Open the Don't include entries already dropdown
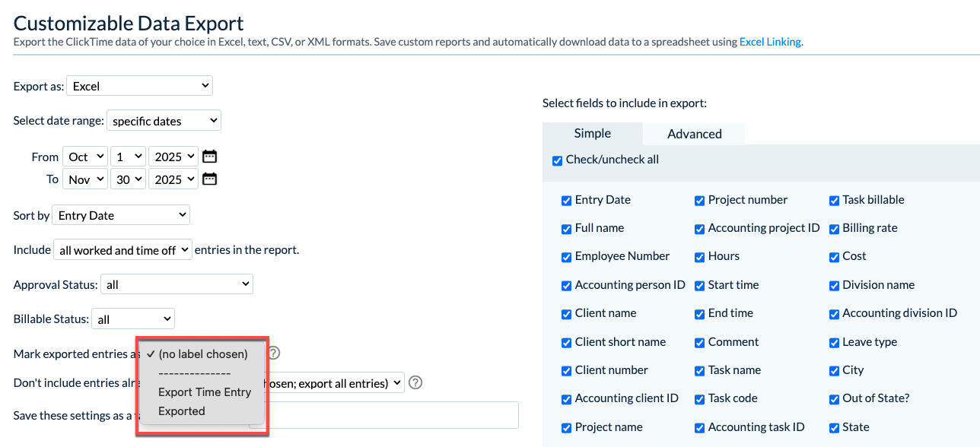Screen dimensions: 980x447 [335, 382]
